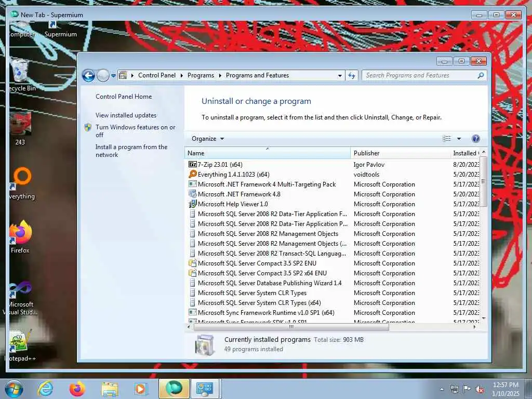The width and height of the screenshot is (532, 399).
Task: Sort by the Name column header
Action: [268, 153]
